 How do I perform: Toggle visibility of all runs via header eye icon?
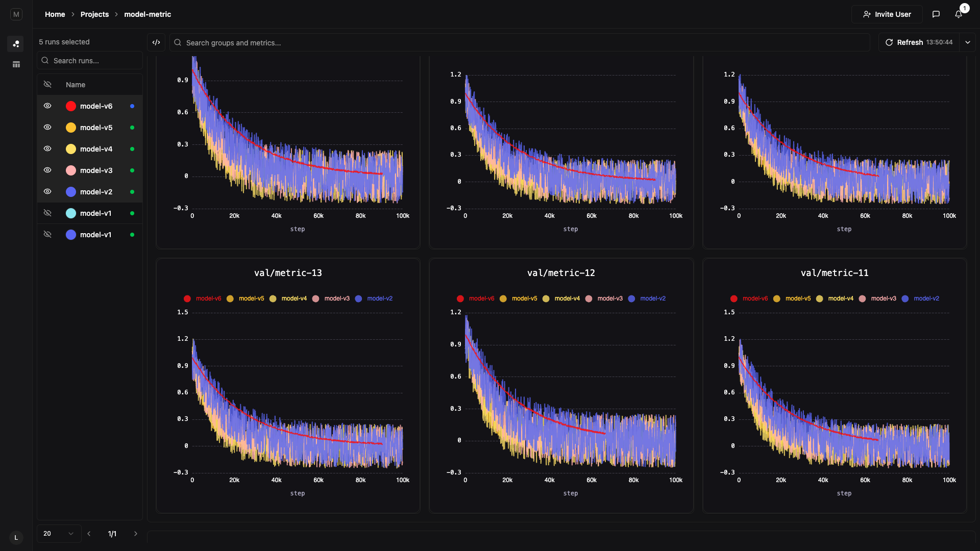[47, 84]
